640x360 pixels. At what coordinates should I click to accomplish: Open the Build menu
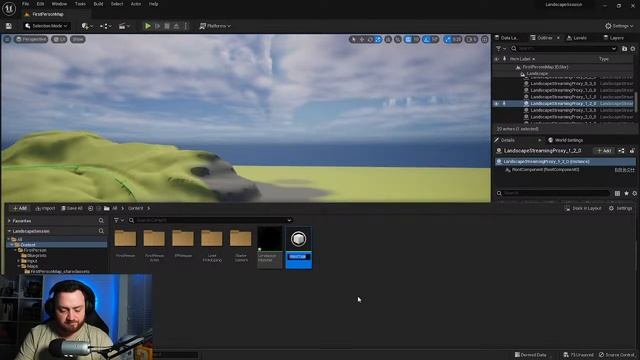point(98,4)
